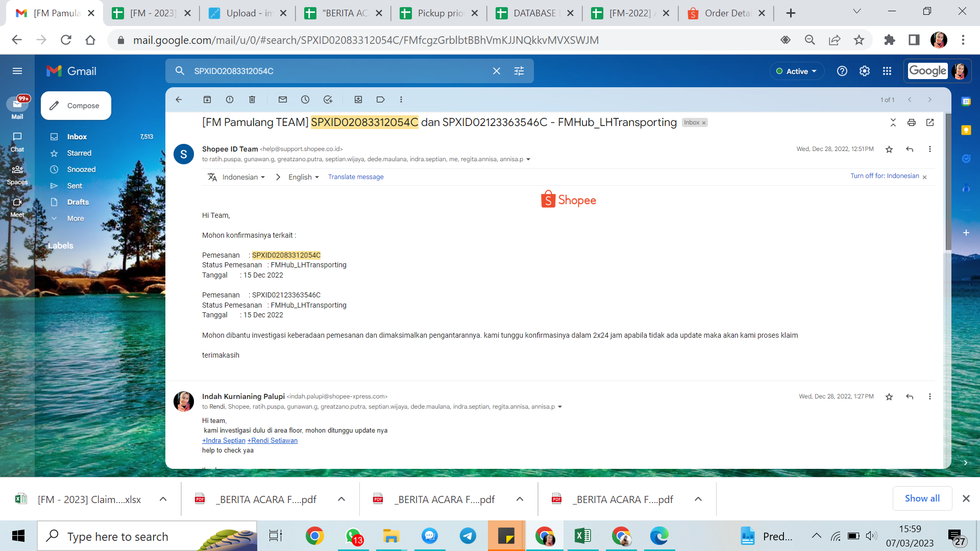This screenshot has height=551, width=980.
Task: Report this conversation as spam
Action: 230,99
